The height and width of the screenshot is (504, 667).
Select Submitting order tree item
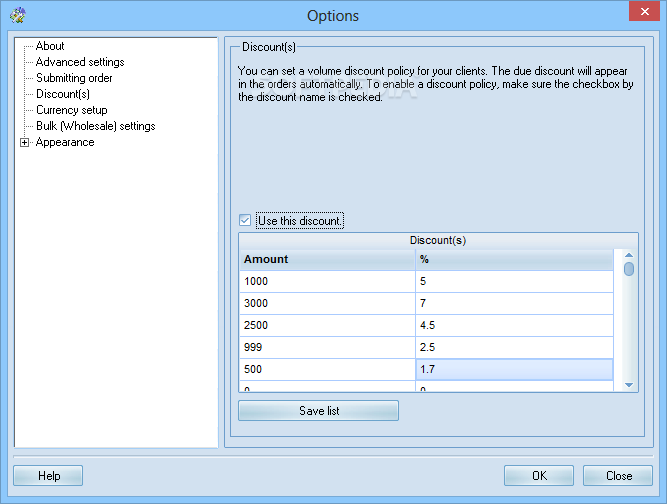pyautogui.click(x=74, y=78)
